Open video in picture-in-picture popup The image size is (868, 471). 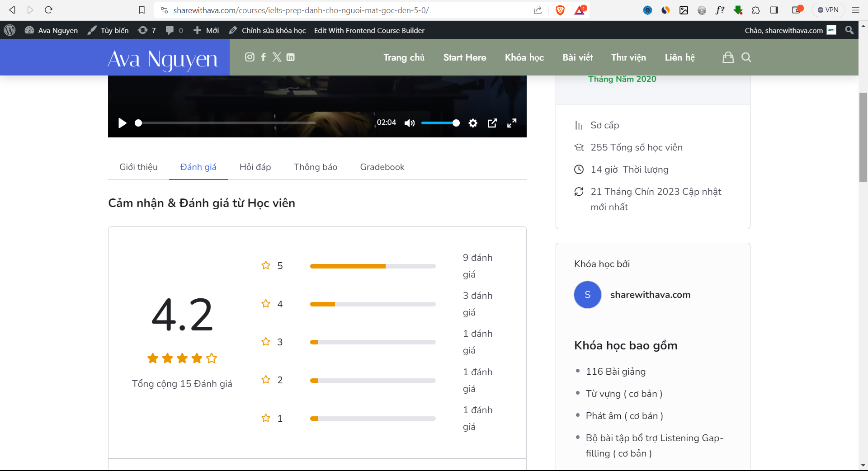[x=492, y=123]
